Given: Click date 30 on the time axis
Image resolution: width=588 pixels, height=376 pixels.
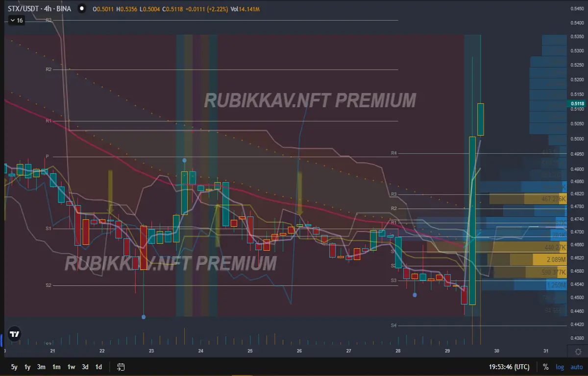Looking at the screenshot, I should tap(496, 351).
